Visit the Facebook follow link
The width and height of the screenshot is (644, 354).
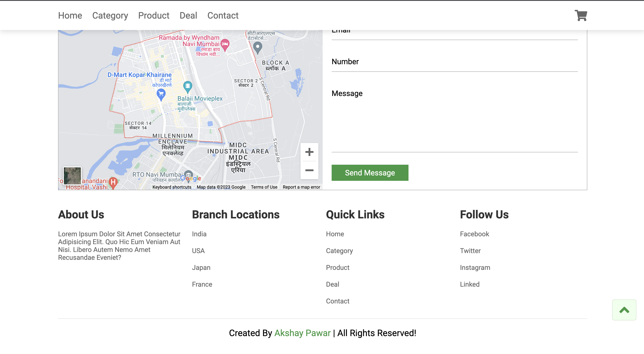[474, 234]
